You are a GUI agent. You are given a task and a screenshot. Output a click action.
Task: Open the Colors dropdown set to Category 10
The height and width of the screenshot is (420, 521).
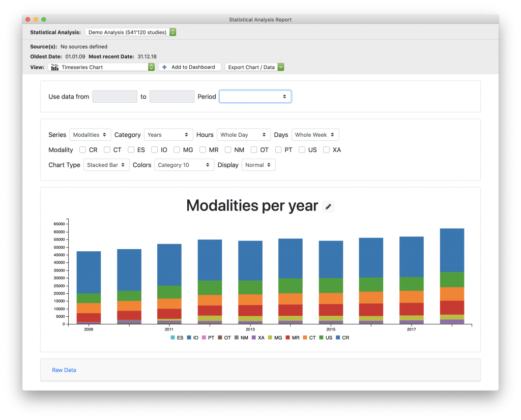tap(184, 165)
